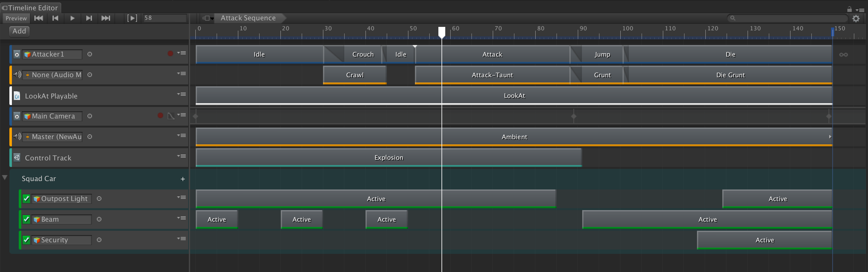Image resolution: width=868 pixels, height=272 pixels.
Task: Click the Add track button
Action: (x=19, y=31)
